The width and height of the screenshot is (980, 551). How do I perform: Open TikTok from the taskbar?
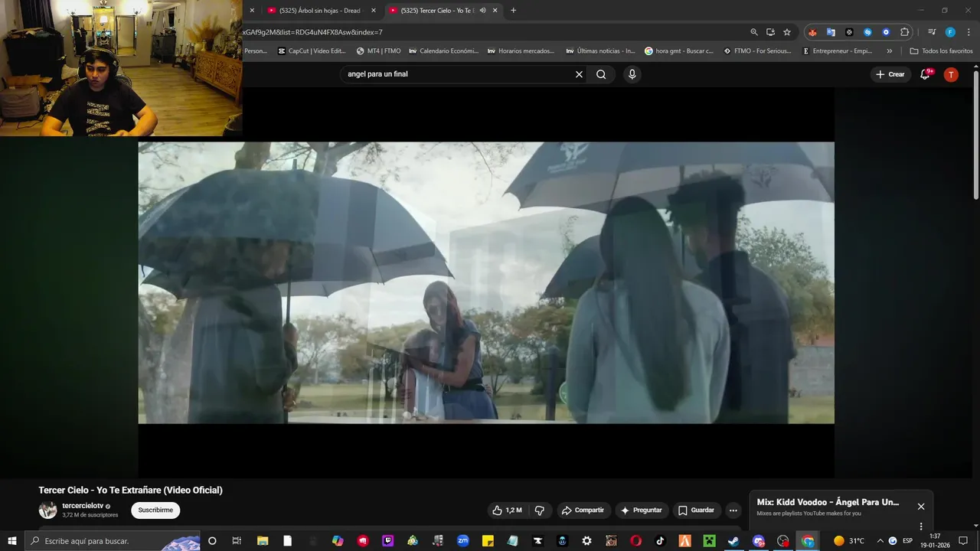coord(660,541)
